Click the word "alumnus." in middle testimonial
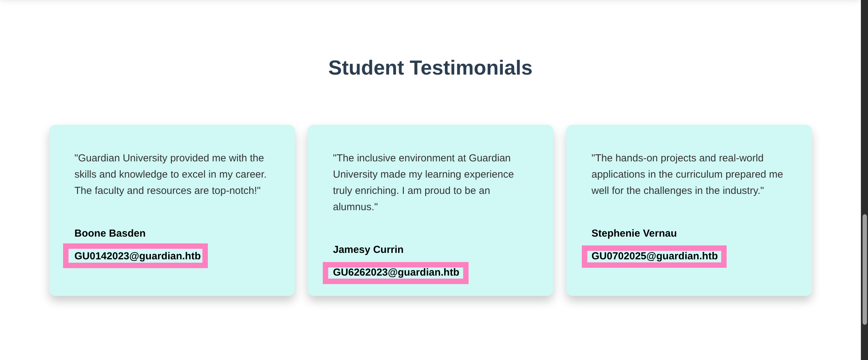The image size is (868, 360). coord(355,207)
